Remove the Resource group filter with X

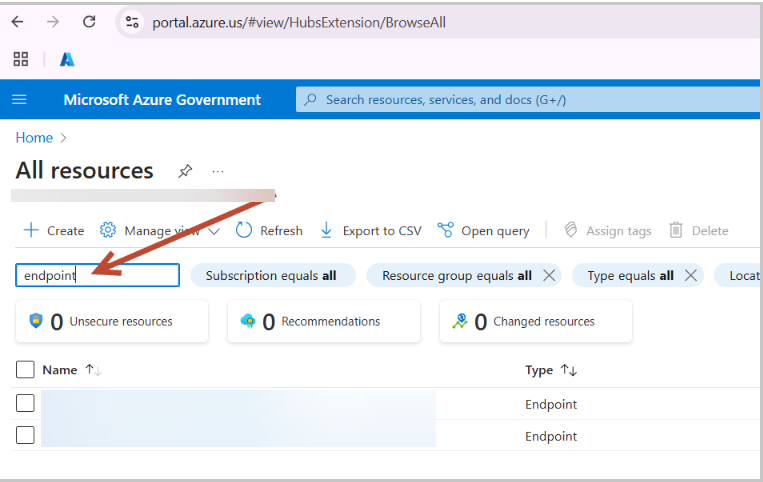click(x=549, y=276)
